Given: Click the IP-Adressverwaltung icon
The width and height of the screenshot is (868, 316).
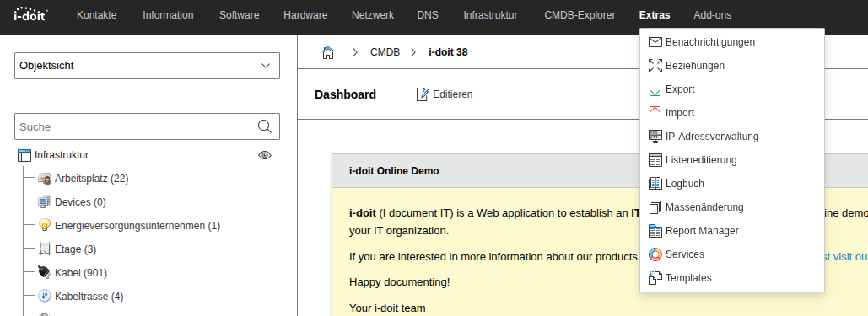Looking at the screenshot, I should (655, 137).
